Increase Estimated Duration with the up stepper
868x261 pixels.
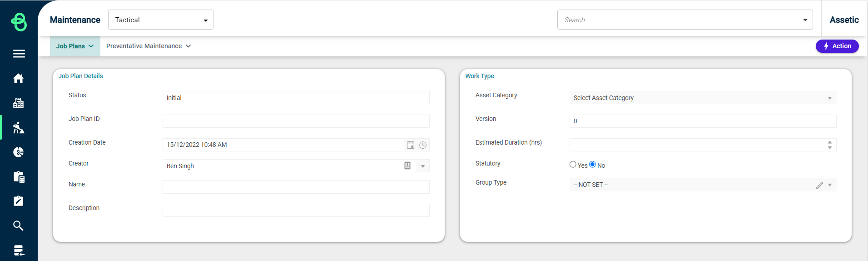[x=830, y=142]
